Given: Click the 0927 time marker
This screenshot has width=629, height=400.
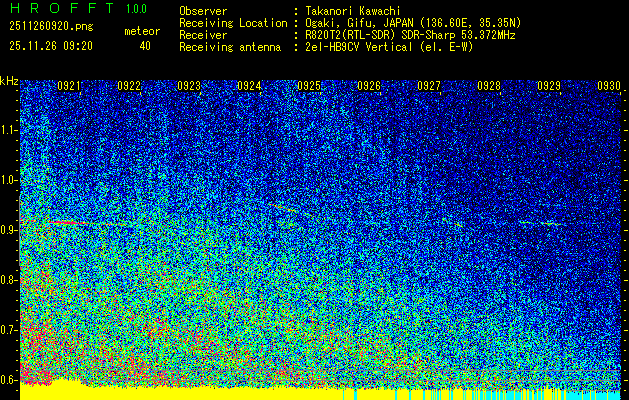Looking at the screenshot, I should (x=429, y=86).
